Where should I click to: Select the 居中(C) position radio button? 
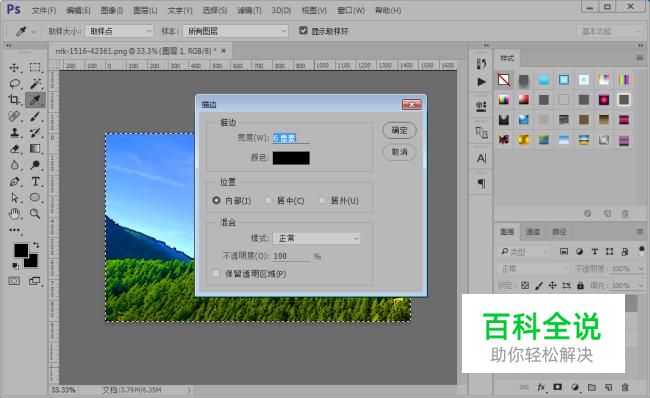(x=268, y=200)
